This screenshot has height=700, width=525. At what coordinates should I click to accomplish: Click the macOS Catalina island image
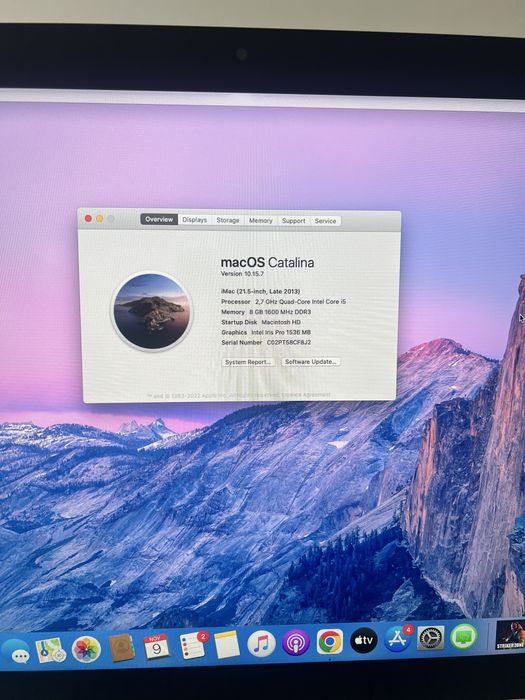(x=152, y=311)
